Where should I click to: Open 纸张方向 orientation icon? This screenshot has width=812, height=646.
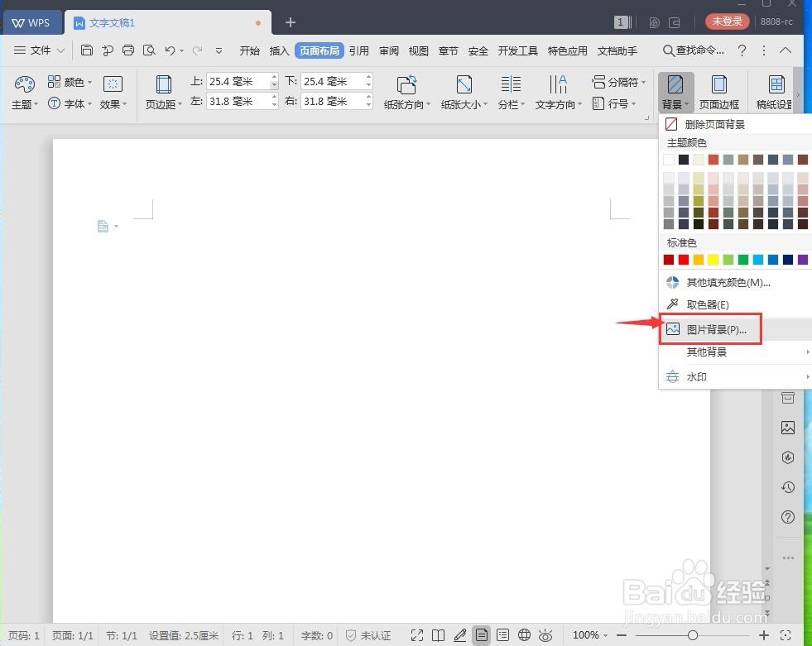pos(406,84)
